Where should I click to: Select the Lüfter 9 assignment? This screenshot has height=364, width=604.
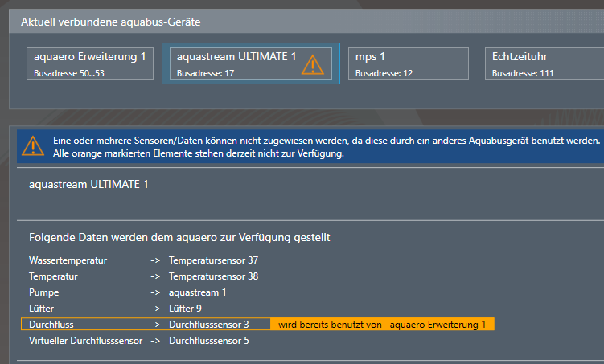coord(185,309)
